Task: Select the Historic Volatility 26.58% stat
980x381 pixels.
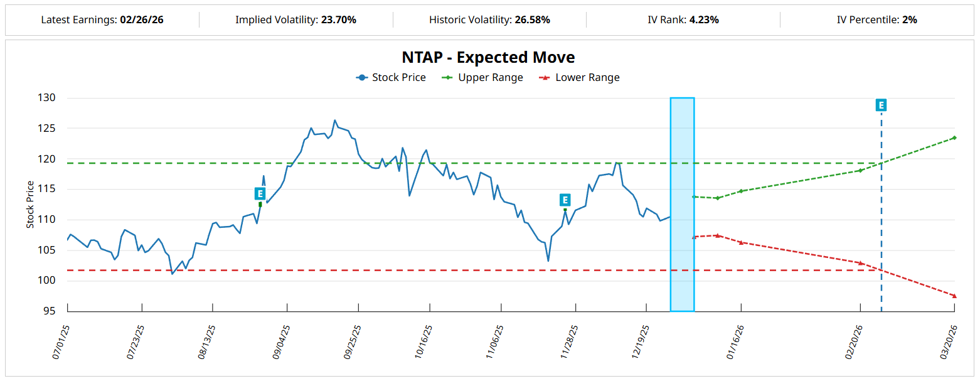Action: click(532, 20)
